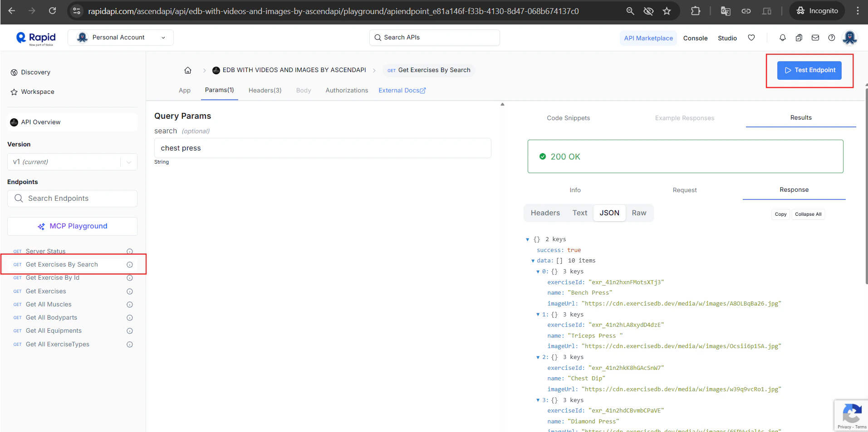Screen dimensions: 868x432
Task: Switch the response view to Text
Action: click(x=579, y=213)
